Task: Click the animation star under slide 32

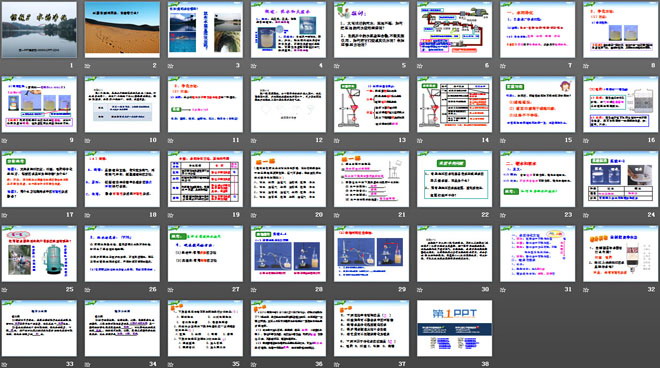Action: coord(586,290)
